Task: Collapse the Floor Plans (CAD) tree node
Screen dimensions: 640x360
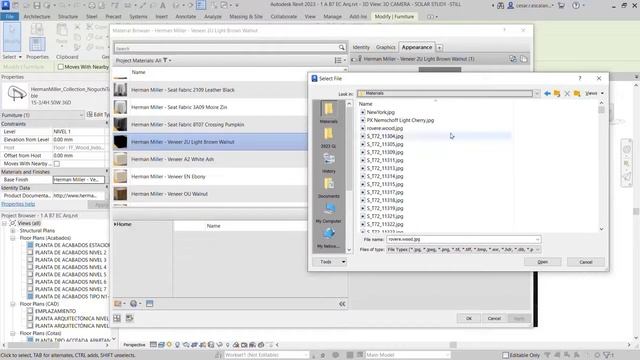Action: [13, 304]
